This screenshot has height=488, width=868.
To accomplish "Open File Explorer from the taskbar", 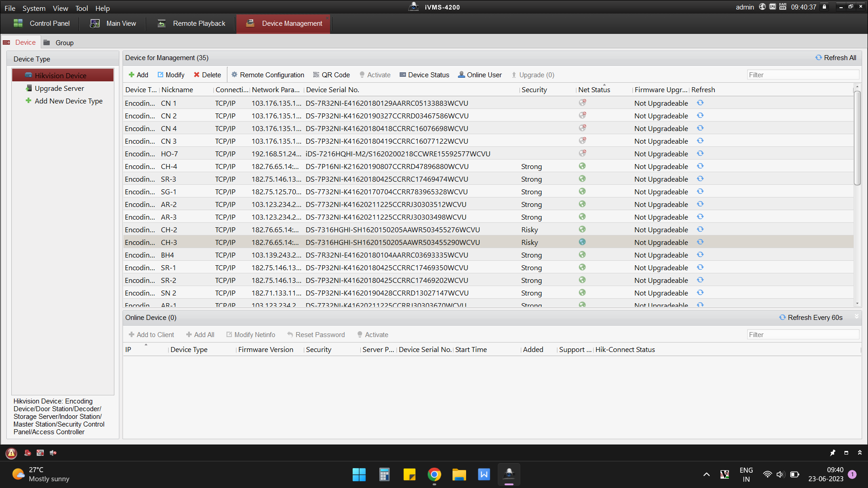I will coord(459,474).
